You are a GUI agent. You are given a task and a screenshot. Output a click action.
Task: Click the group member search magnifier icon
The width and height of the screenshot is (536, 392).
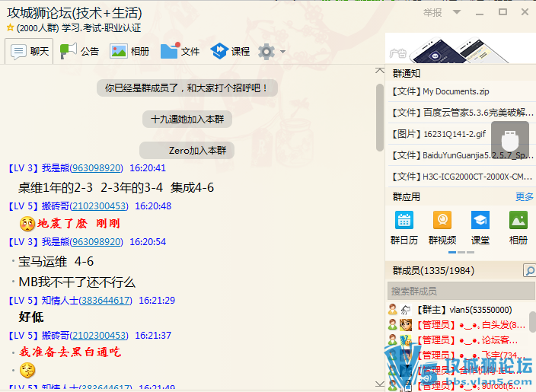tap(528, 271)
